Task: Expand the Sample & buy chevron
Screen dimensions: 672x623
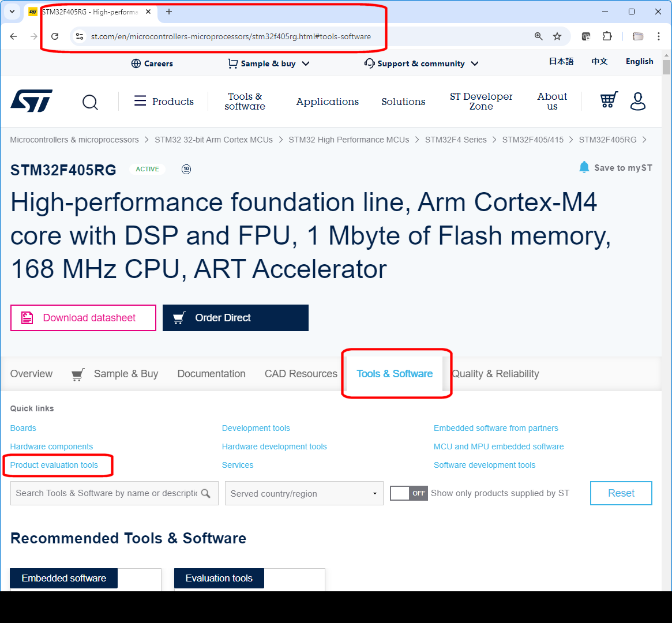Action: coord(306,63)
